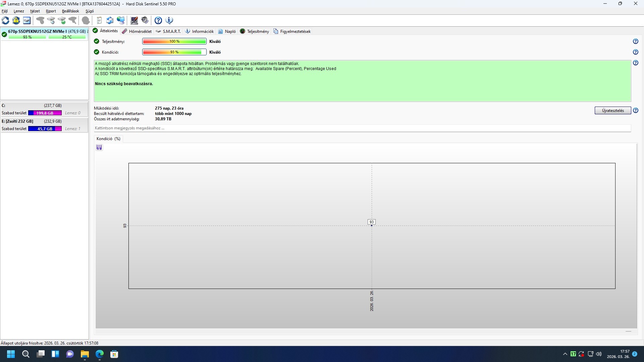Save the Kondíció chart with floppy icon
644x362 pixels.
(99, 147)
